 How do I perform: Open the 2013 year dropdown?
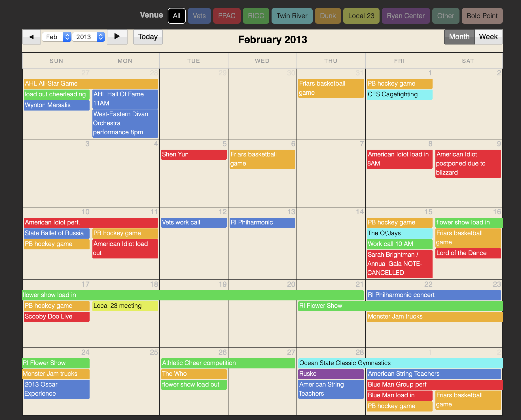(x=88, y=37)
